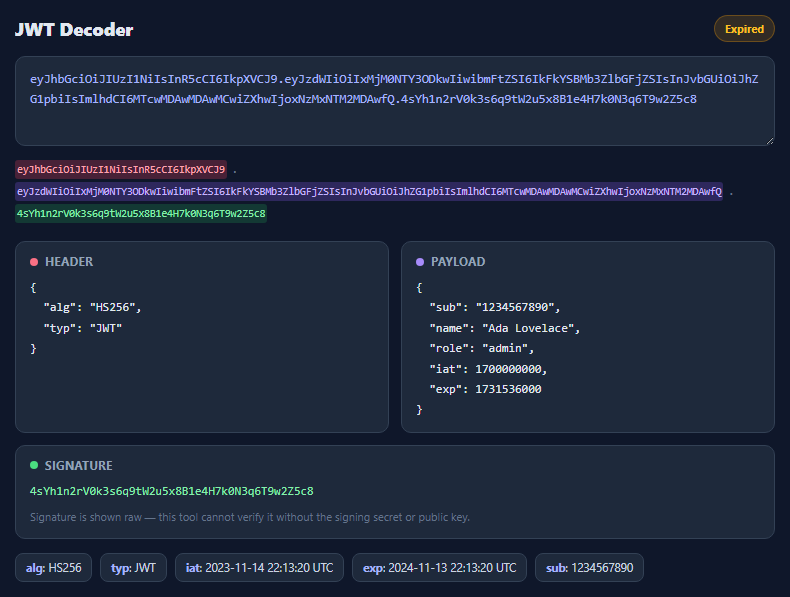Click the sub: 1234567890 chip
The width and height of the screenshot is (790, 597).
(x=589, y=568)
